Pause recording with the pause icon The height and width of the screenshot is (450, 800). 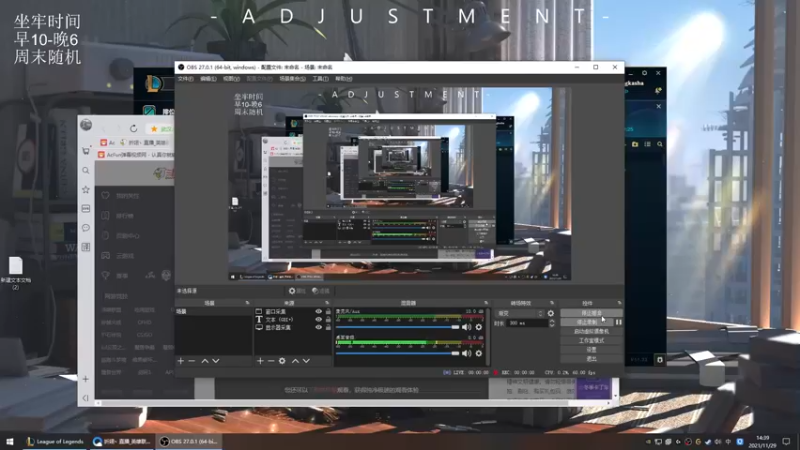[x=618, y=322]
